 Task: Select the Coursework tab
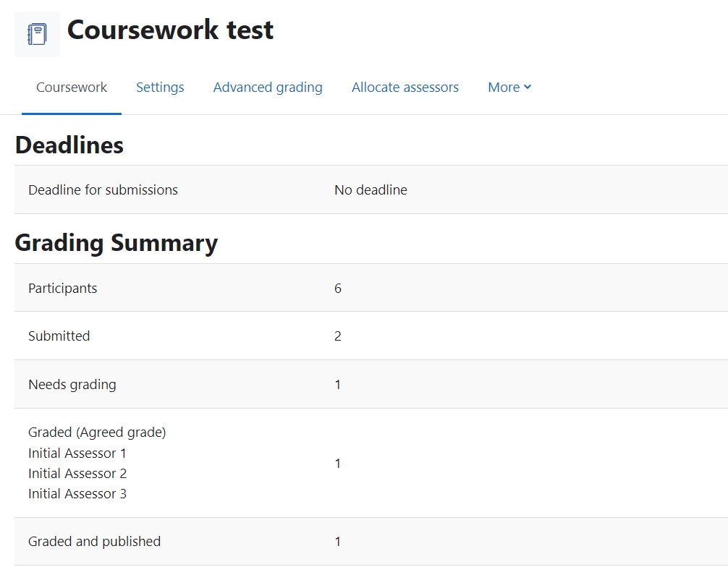[71, 87]
